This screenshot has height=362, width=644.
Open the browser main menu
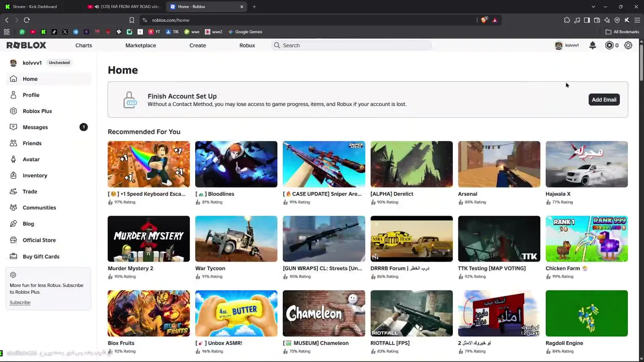637,20
